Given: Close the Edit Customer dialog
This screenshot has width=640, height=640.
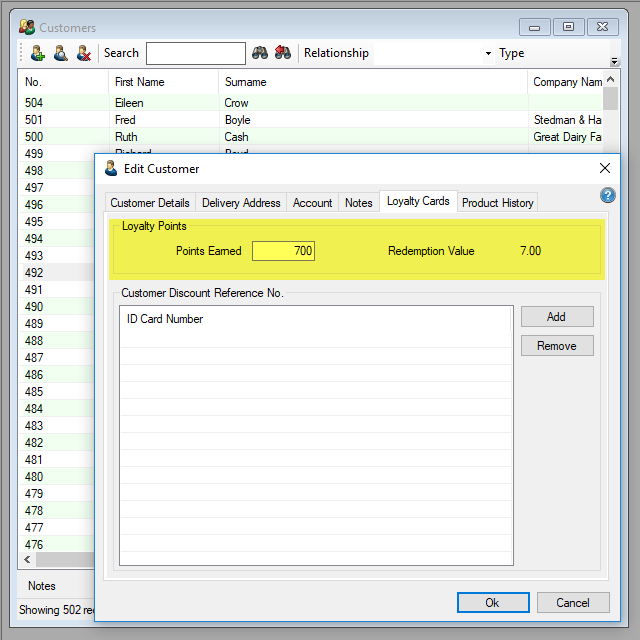Looking at the screenshot, I should tap(604, 169).
